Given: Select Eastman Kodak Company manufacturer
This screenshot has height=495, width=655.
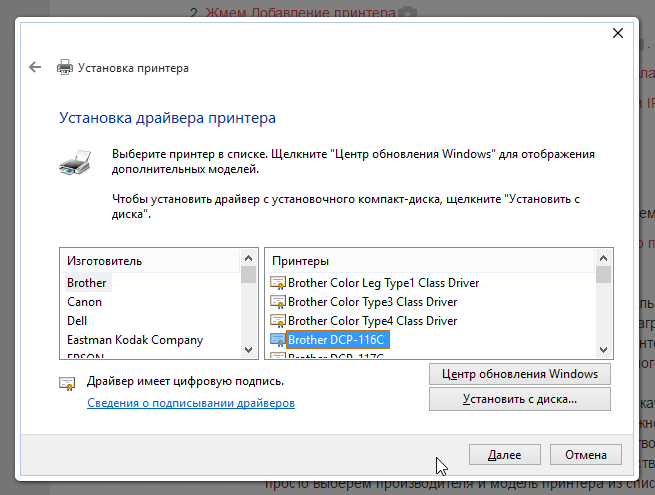Looking at the screenshot, I should point(135,340).
